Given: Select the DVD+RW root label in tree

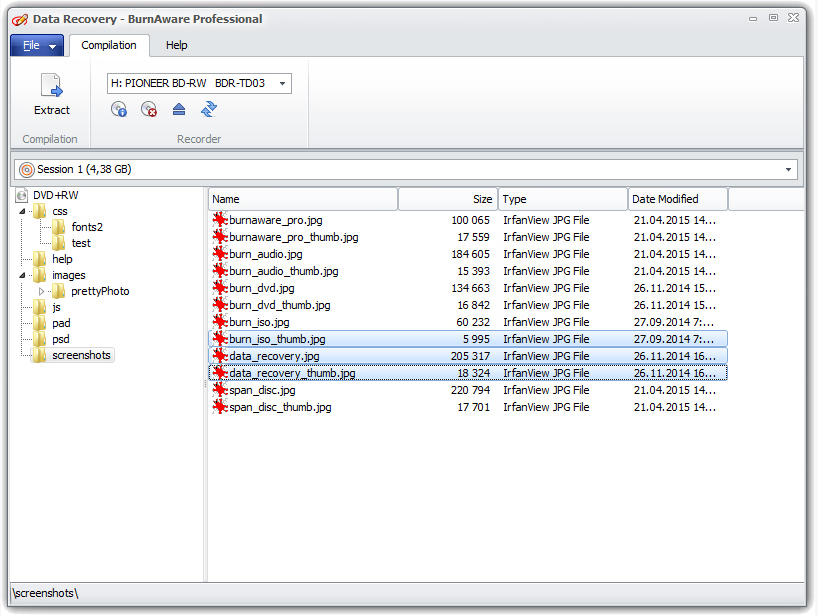Looking at the screenshot, I should point(56,196).
